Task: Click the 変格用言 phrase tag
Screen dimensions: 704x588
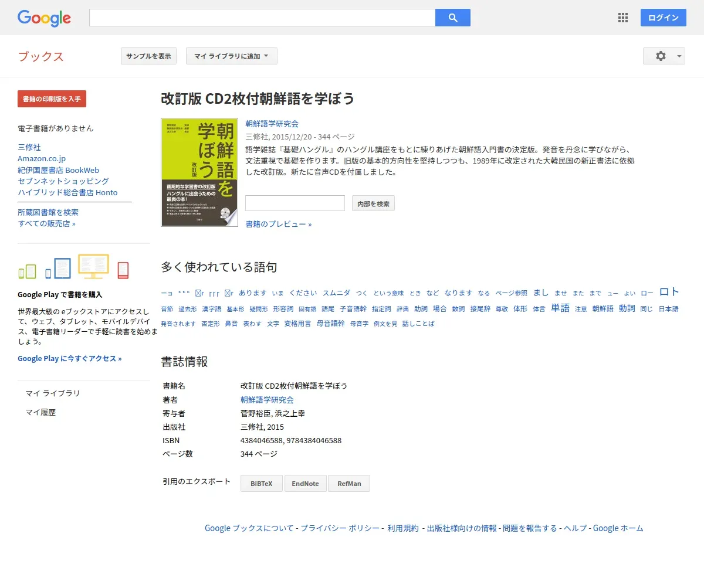Action: click(x=298, y=324)
